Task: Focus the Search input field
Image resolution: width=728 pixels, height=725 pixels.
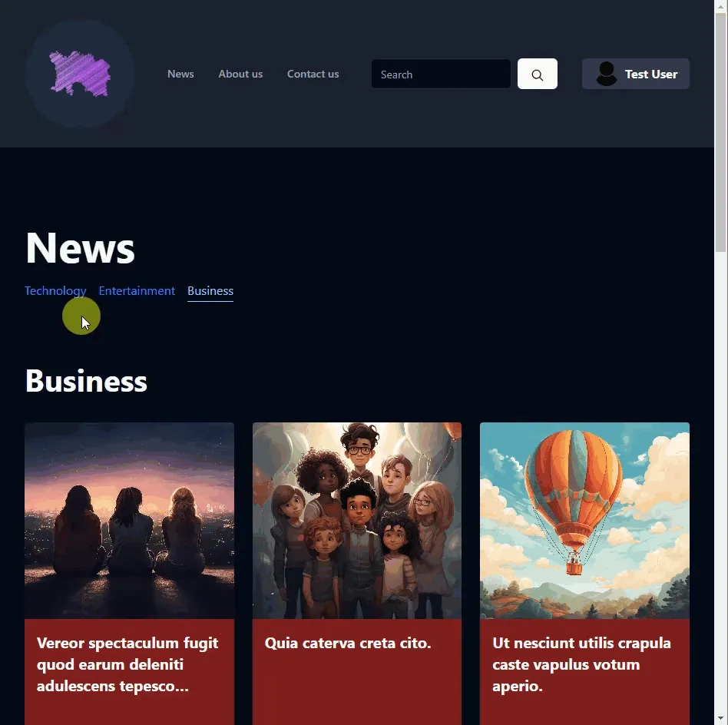Action: click(x=441, y=74)
